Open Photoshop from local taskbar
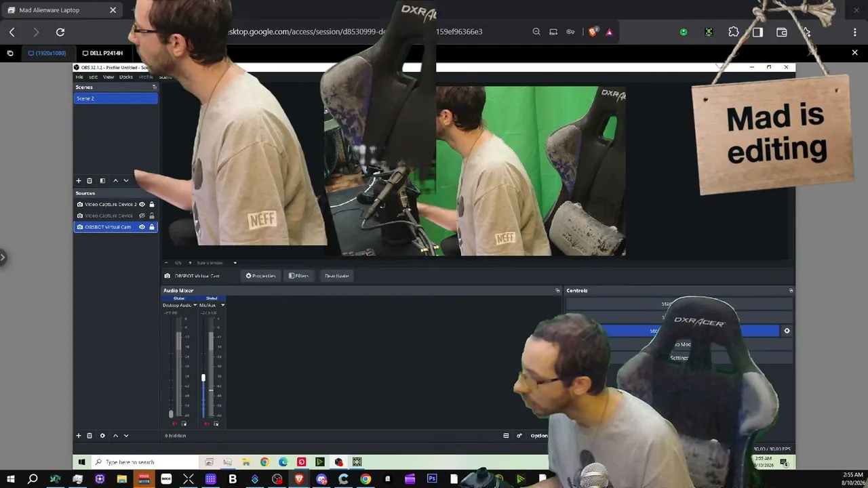 pyautogui.click(x=432, y=479)
